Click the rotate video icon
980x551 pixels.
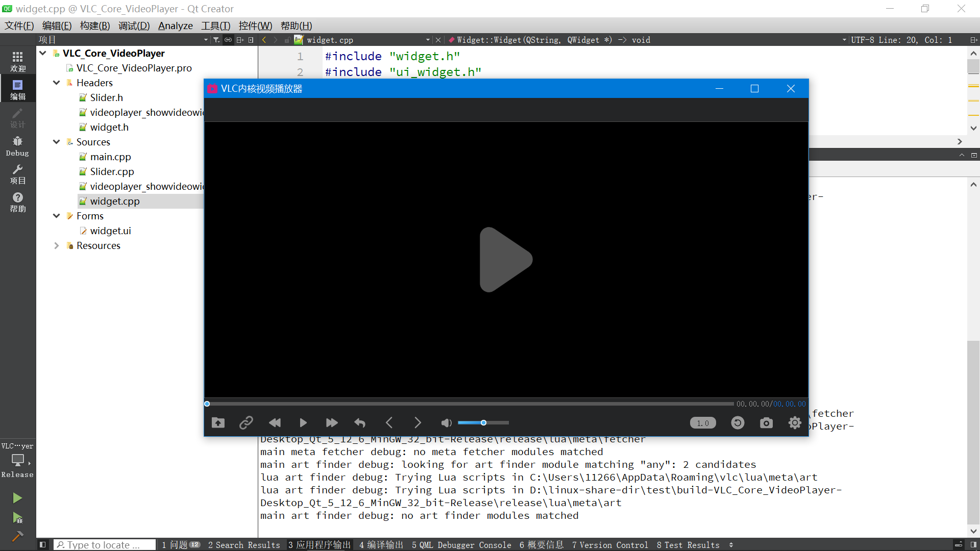pyautogui.click(x=738, y=422)
